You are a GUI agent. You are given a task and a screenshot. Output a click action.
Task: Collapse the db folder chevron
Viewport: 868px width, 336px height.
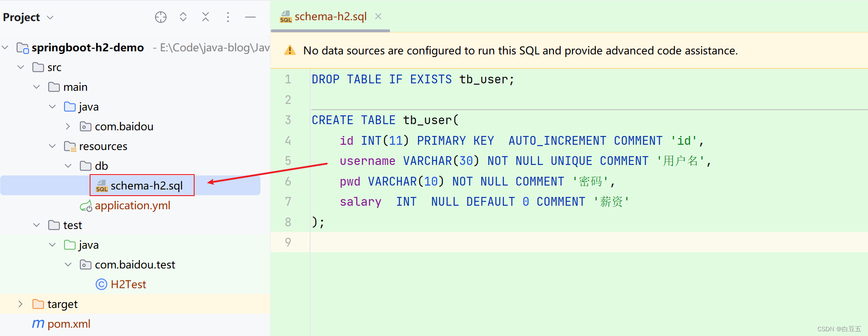point(68,166)
